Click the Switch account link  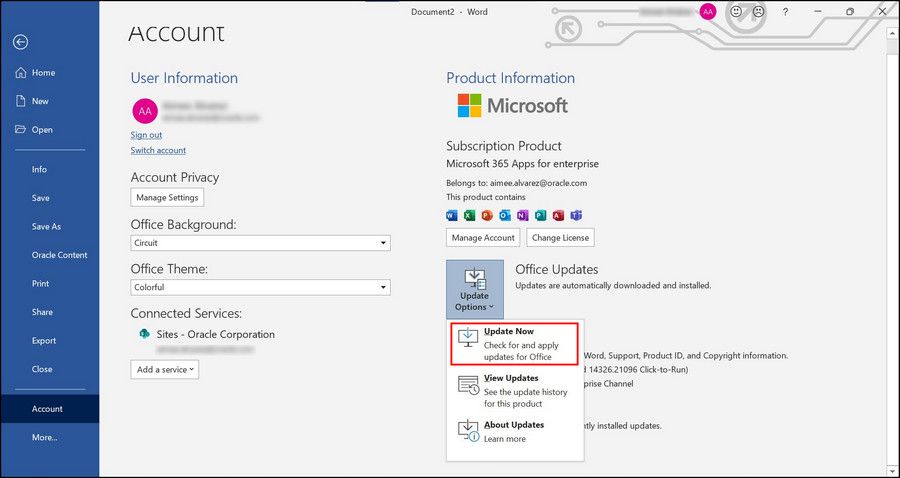point(158,150)
